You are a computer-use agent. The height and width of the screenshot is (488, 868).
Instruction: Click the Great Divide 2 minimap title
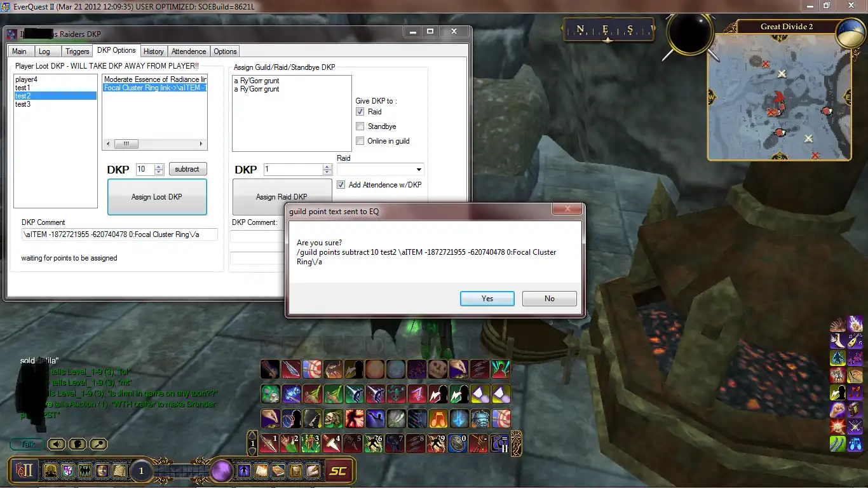(x=787, y=27)
